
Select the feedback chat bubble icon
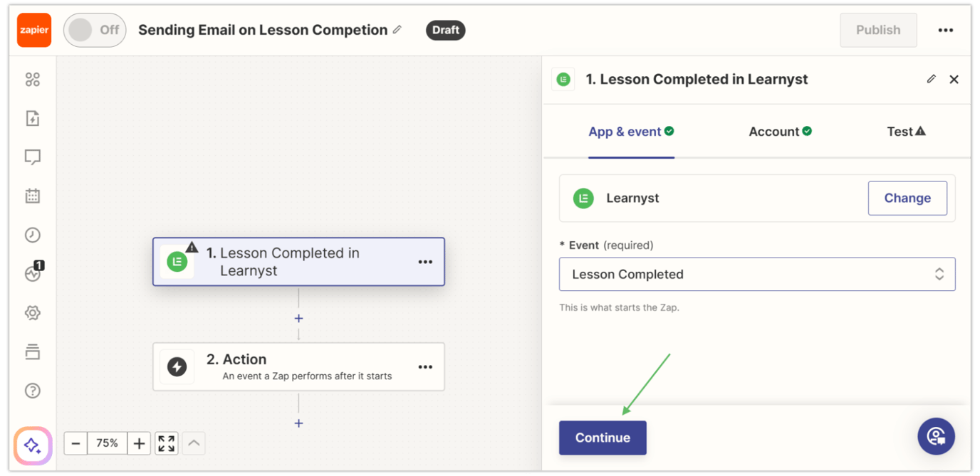[x=32, y=157]
